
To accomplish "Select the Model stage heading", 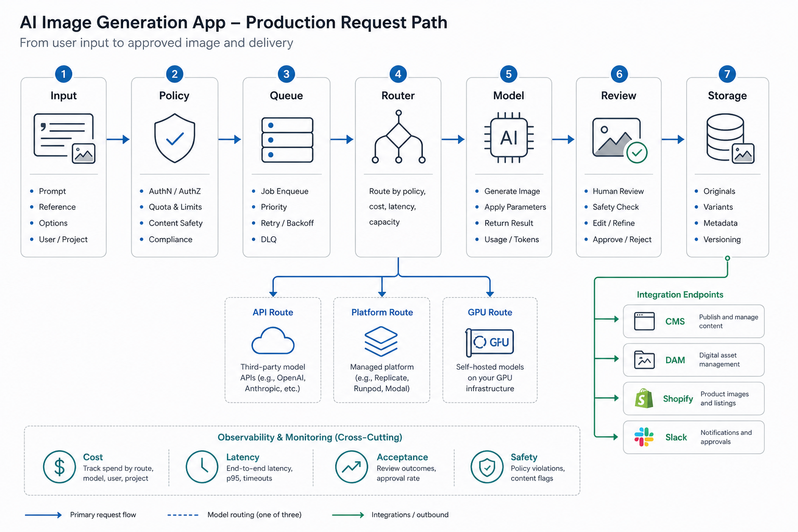I will (x=509, y=96).
